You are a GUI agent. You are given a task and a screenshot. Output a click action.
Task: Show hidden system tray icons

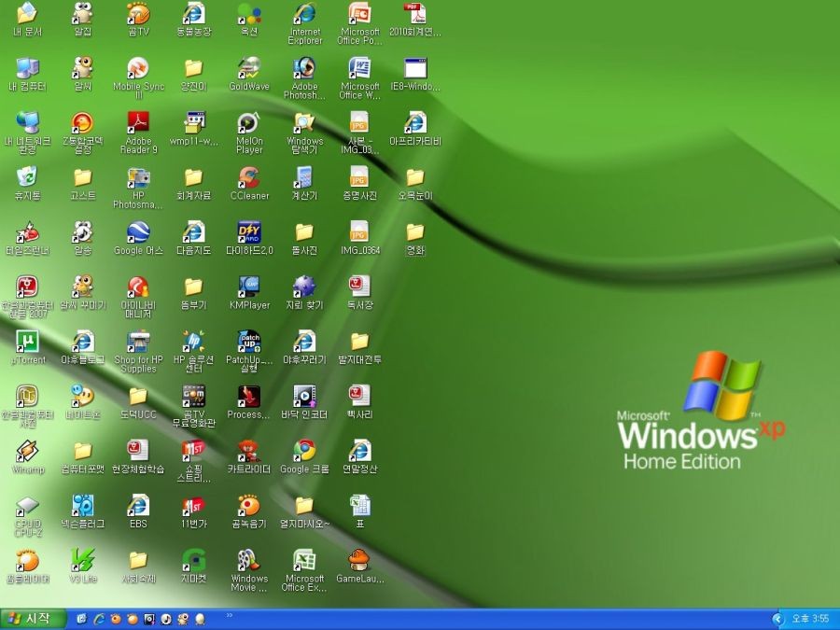click(x=777, y=620)
